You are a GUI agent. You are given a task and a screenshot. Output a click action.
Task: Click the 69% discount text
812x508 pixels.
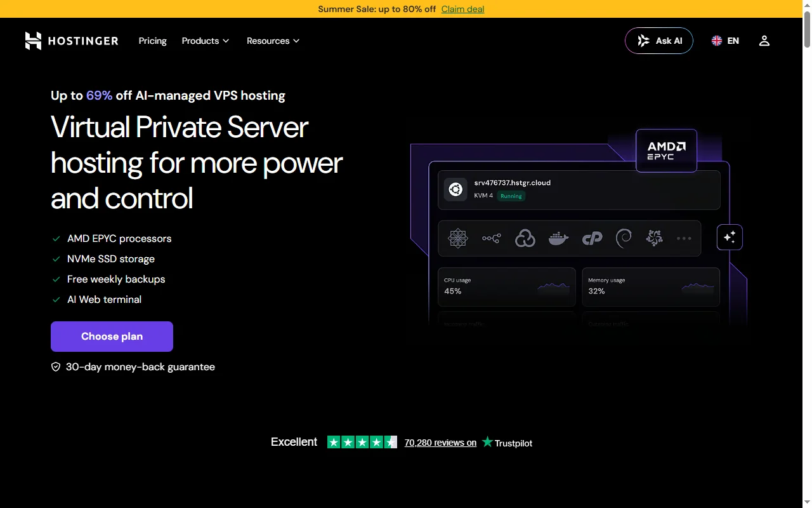pyautogui.click(x=99, y=95)
